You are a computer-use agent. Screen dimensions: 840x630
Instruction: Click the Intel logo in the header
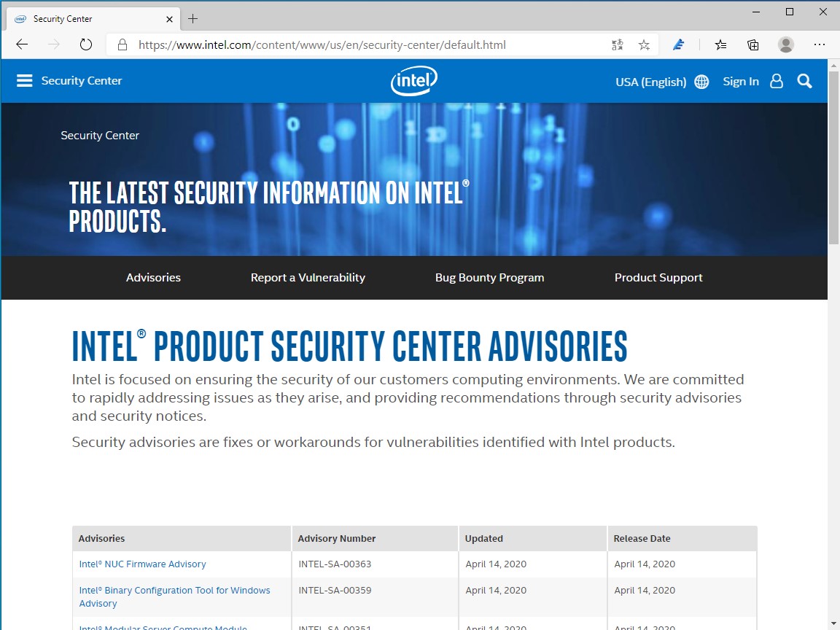pyautogui.click(x=413, y=81)
